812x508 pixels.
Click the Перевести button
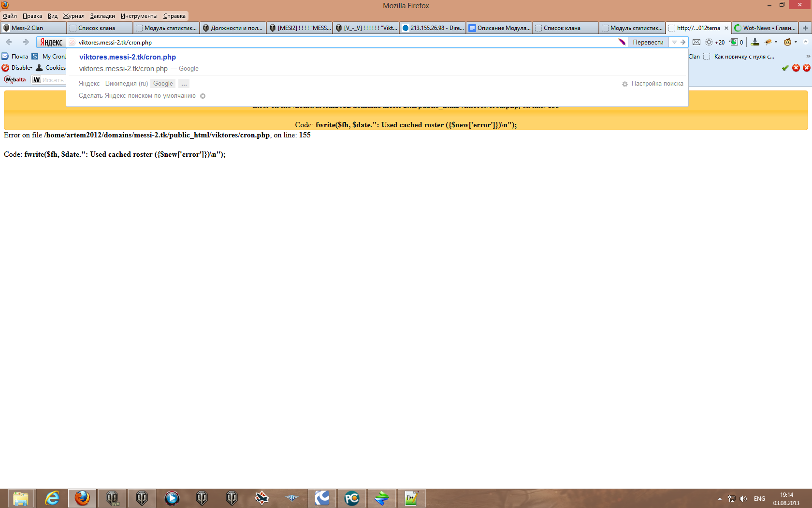(648, 42)
